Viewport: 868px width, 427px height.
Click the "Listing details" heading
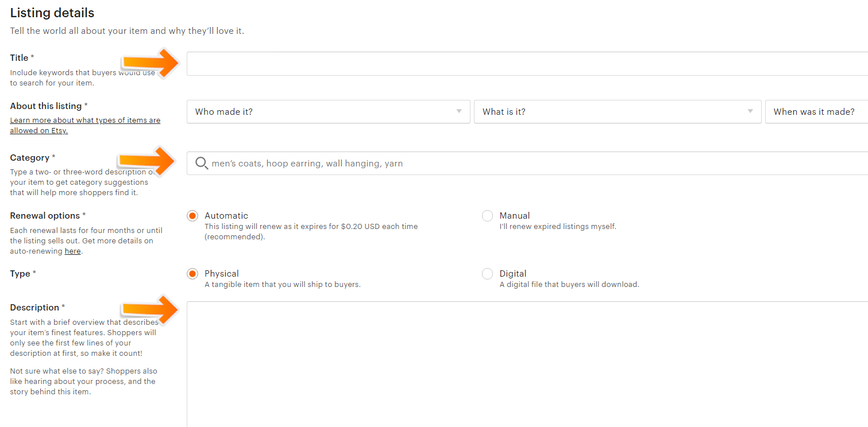(x=52, y=13)
